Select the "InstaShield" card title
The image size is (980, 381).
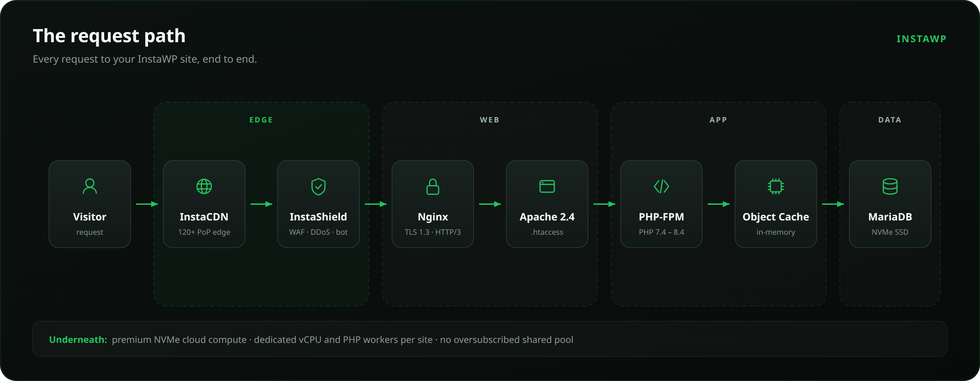pos(318,217)
